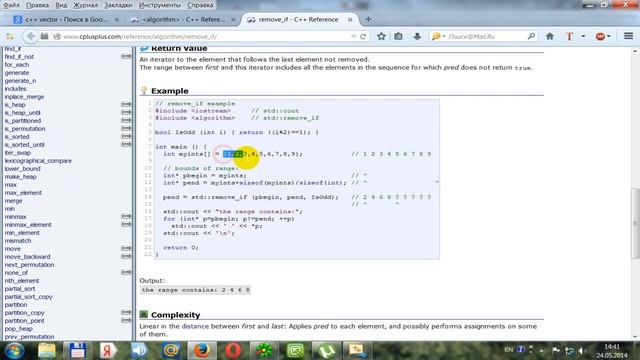Reload the page with the refresh icon
The image size is (640, 360).
(363, 36)
